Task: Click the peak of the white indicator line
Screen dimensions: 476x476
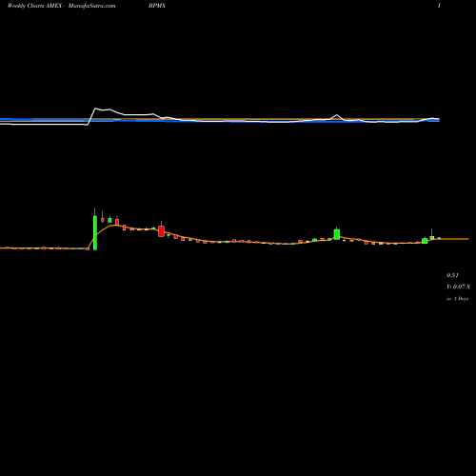Action: coord(95,109)
